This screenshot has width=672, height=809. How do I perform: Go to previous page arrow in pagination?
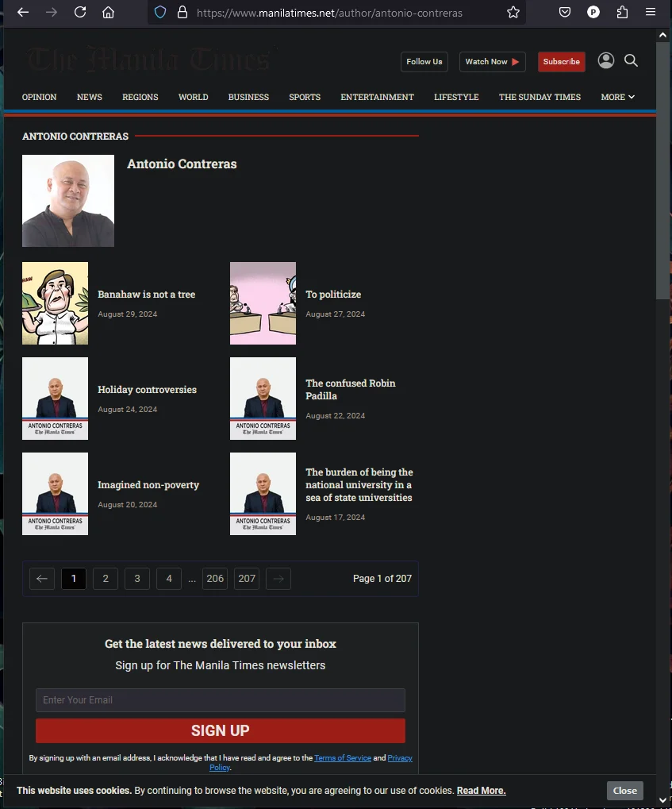(x=42, y=579)
